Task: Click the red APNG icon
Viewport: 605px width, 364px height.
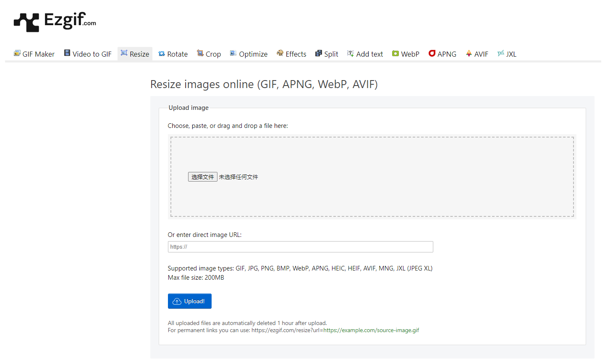Action: tap(432, 53)
